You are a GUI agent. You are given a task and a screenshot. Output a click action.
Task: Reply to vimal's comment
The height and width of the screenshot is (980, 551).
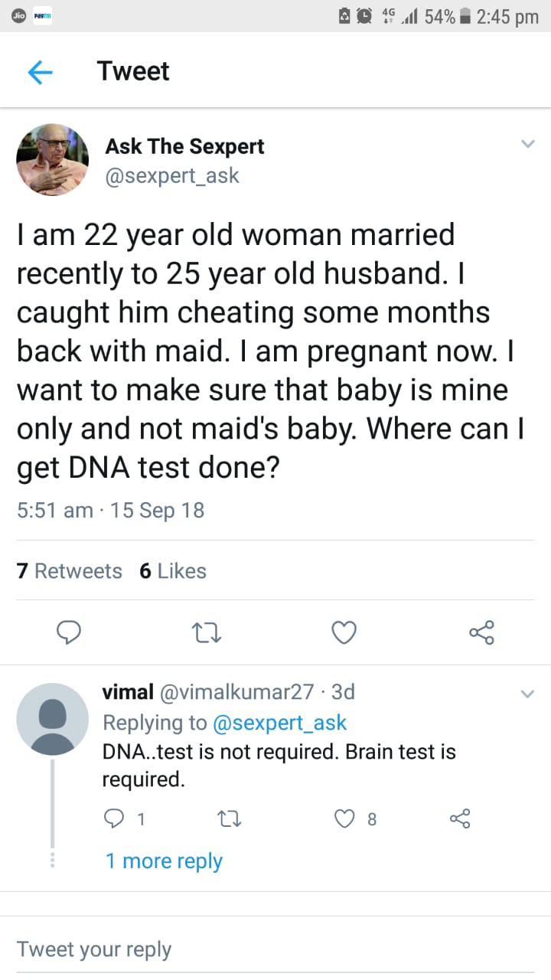pos(113,819)
